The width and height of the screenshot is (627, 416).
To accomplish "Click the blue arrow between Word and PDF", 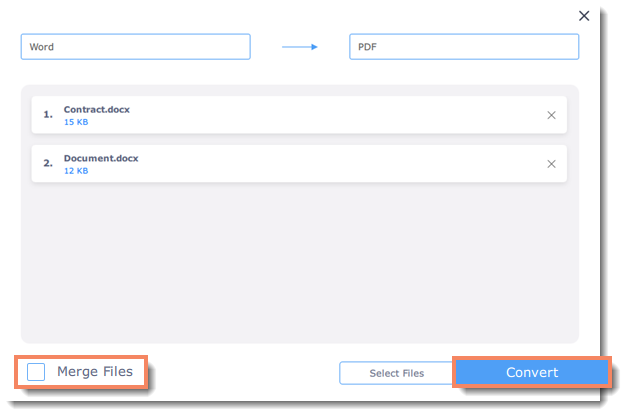I will click(300, 47).
